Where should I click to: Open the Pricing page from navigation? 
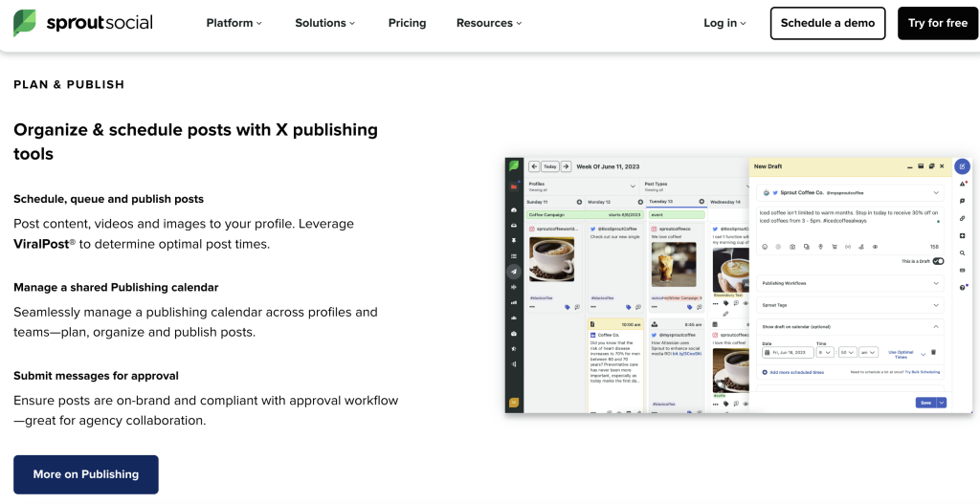pos(407,23)
